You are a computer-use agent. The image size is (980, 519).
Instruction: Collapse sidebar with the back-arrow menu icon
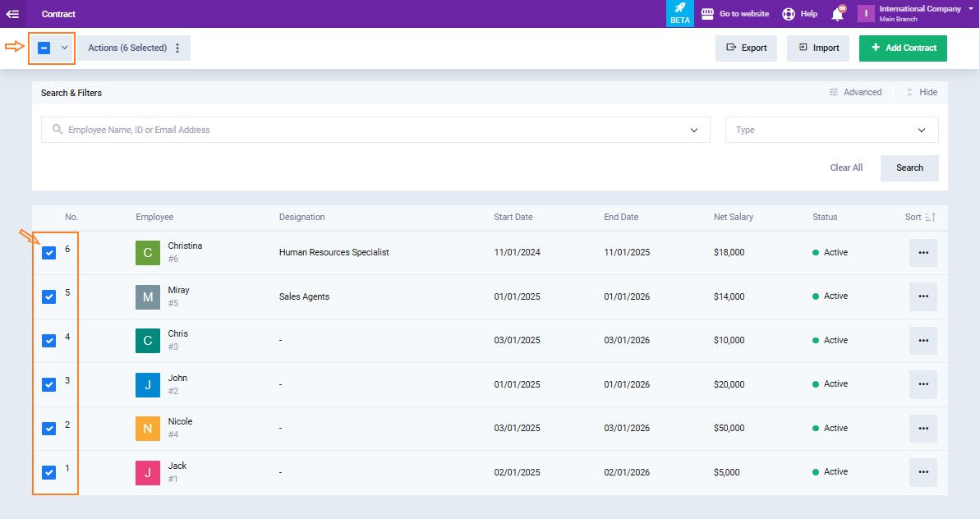coord(12,14)
